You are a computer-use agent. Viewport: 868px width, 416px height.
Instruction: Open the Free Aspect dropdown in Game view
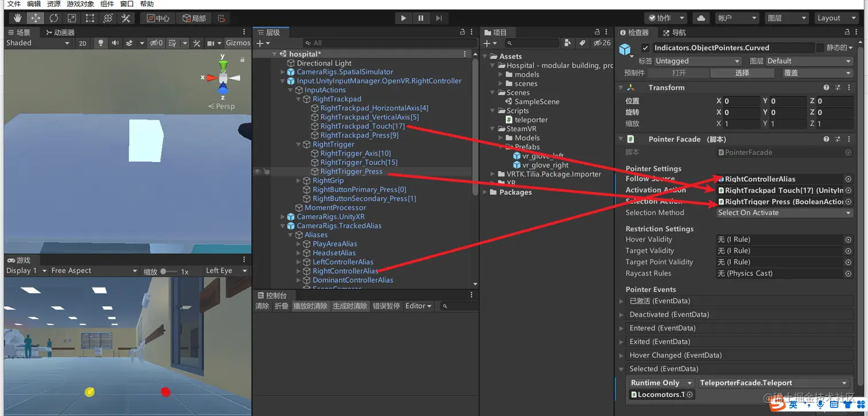click(94, 271)
